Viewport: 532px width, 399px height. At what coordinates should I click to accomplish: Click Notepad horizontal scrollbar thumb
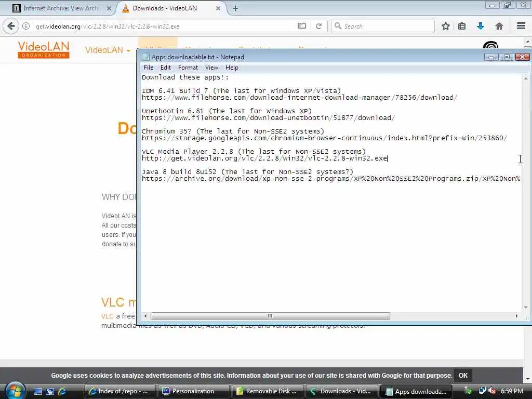click(270, 316)
